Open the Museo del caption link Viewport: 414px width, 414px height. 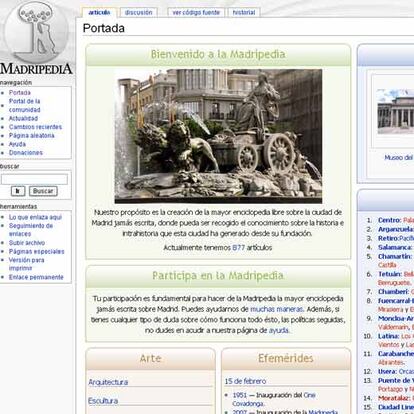399,158
